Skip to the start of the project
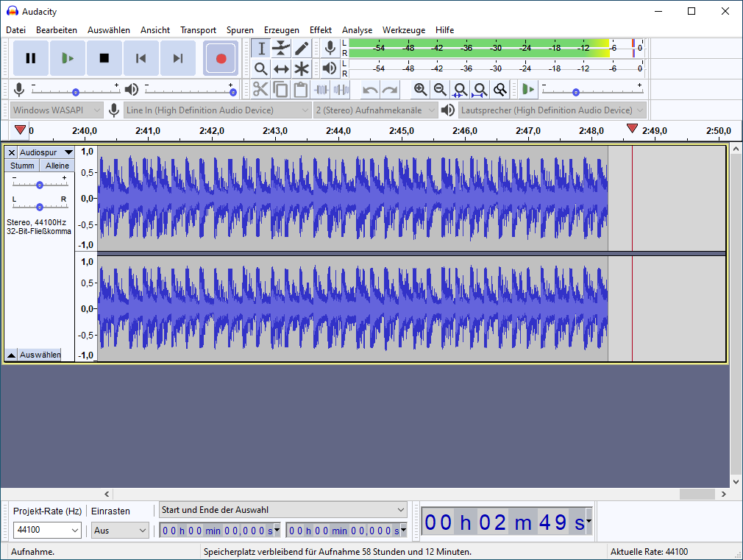This screenshot has width=743, height=560. [141, 58]
